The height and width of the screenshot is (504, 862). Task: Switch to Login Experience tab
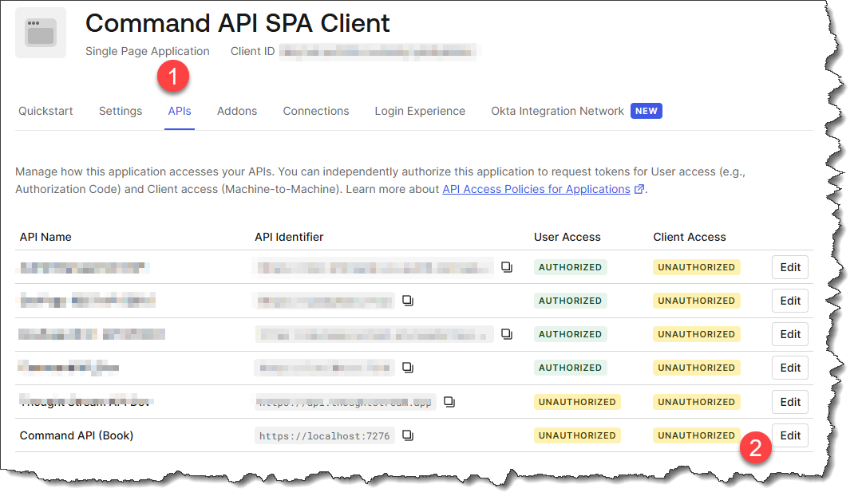420,111
